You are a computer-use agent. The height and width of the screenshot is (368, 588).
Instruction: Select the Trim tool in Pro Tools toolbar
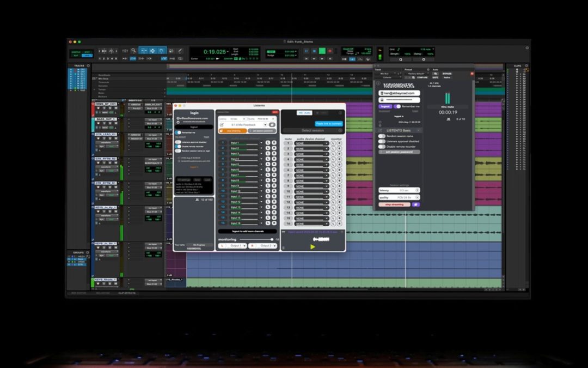point(144,51)
